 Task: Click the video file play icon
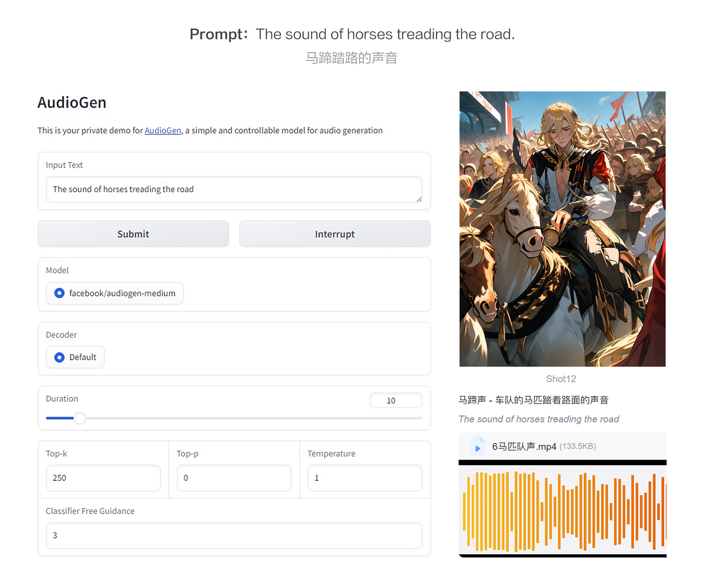click(x=477, y=448)
